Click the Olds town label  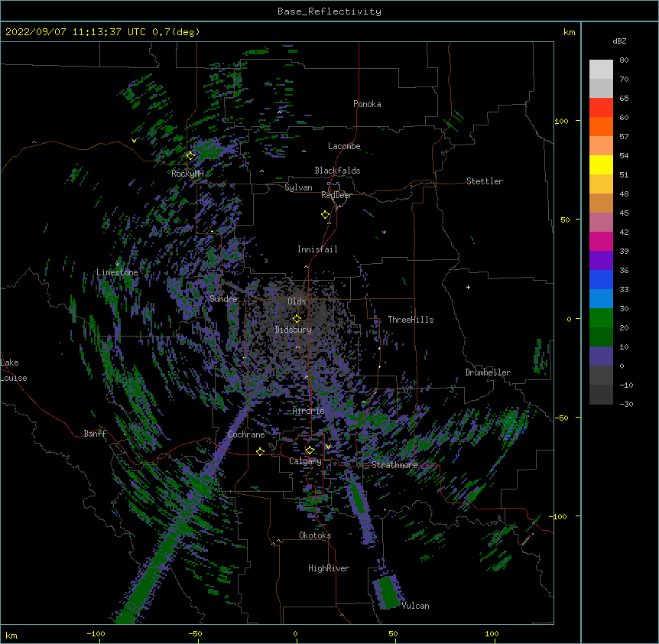[297, 301]
